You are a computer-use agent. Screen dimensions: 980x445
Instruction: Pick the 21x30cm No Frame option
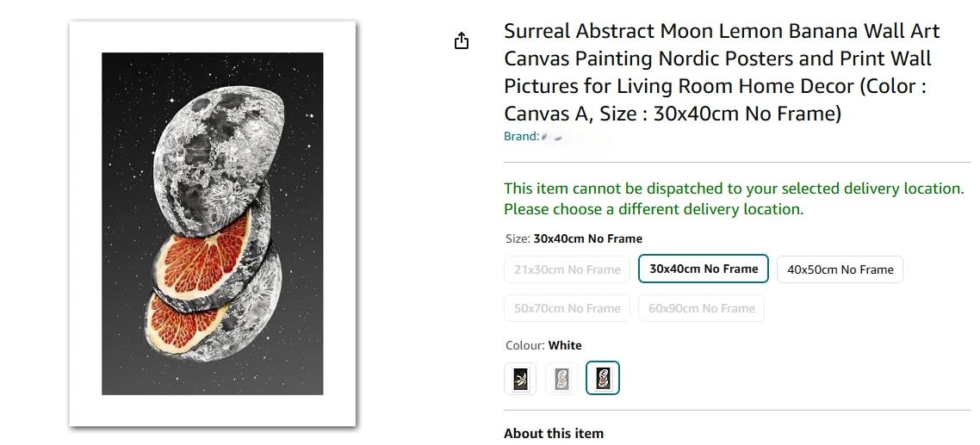click(x=567, y=269)
